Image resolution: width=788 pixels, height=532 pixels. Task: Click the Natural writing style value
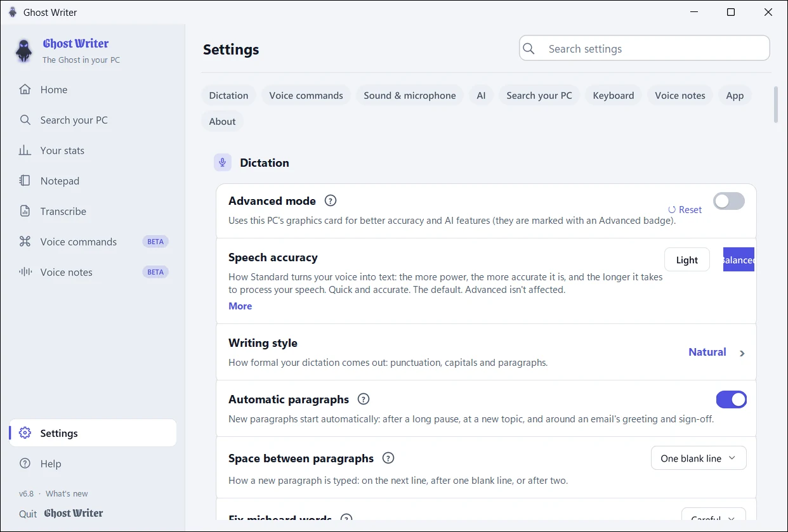pyautogui.click(x=707, y=352)
